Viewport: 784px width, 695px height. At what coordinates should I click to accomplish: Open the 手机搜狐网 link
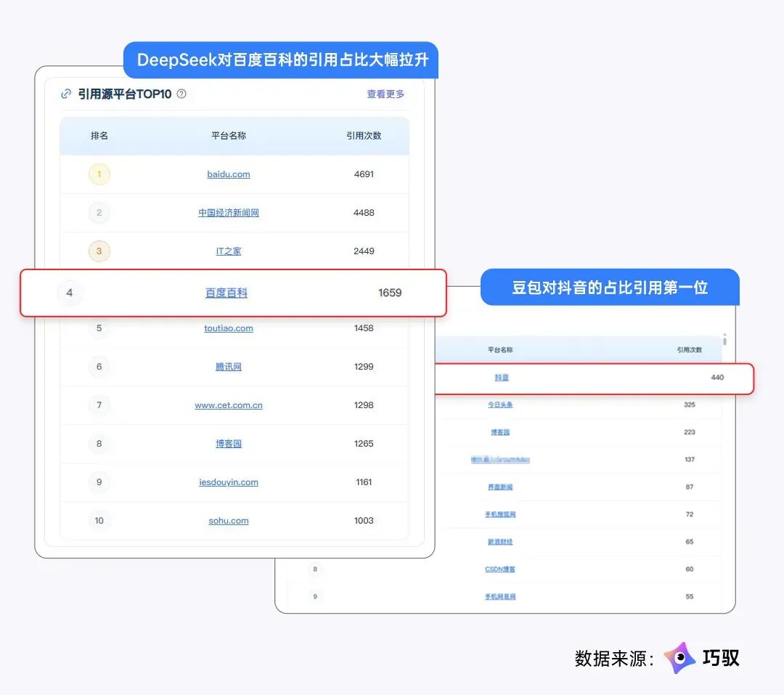(x=500, y=514)
